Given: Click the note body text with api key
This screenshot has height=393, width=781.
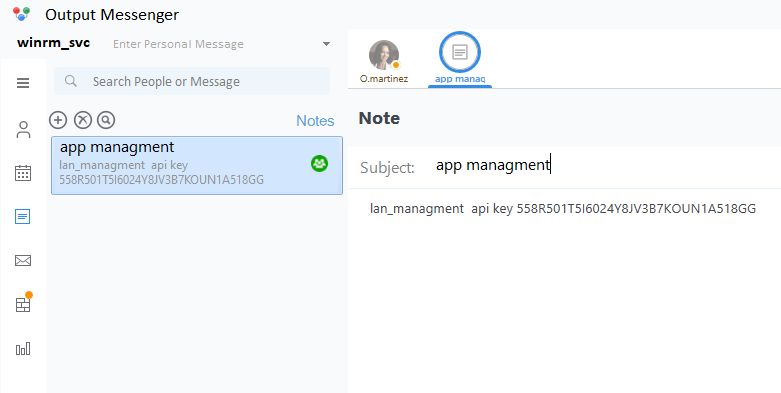Looking at the screenshot, I should click(x=563, y=208).
